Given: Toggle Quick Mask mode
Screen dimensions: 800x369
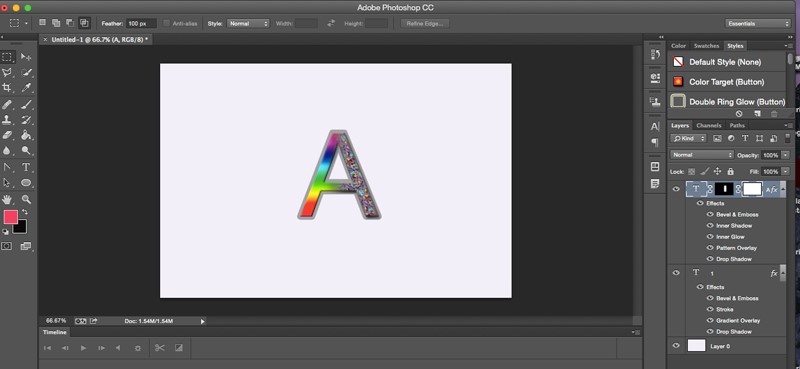Looking at the screenshot, I should point(7,246).
